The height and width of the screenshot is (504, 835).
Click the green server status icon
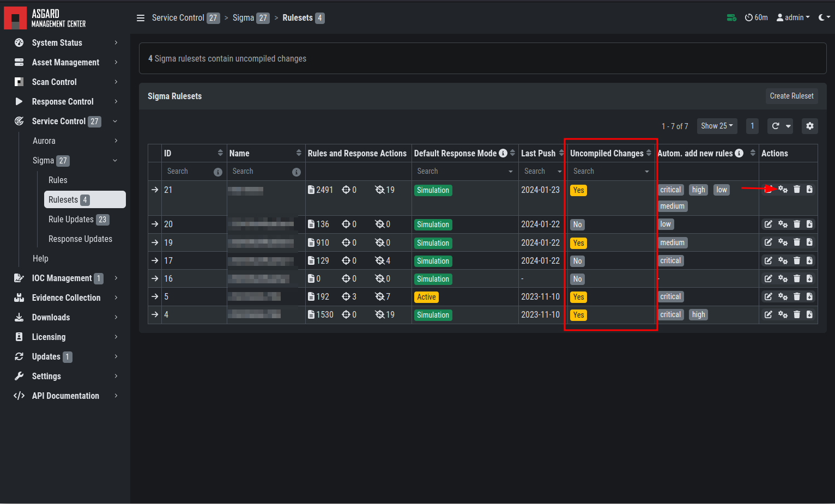click(731, 18)
